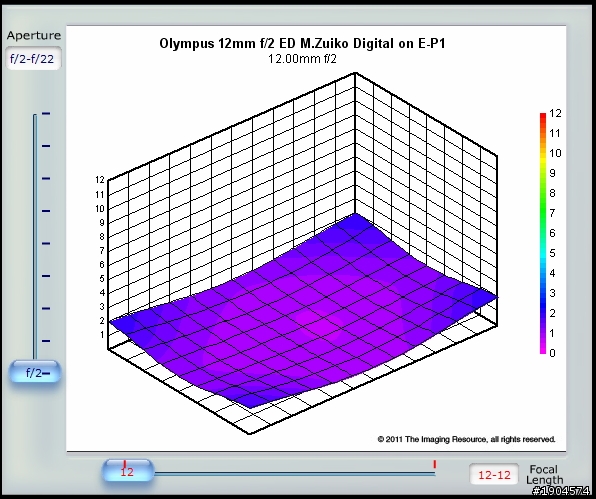This screenshot has height=499, width=596.
Task: Click the lowest aperture tick above the handle
Action: [x=46, y=341]
